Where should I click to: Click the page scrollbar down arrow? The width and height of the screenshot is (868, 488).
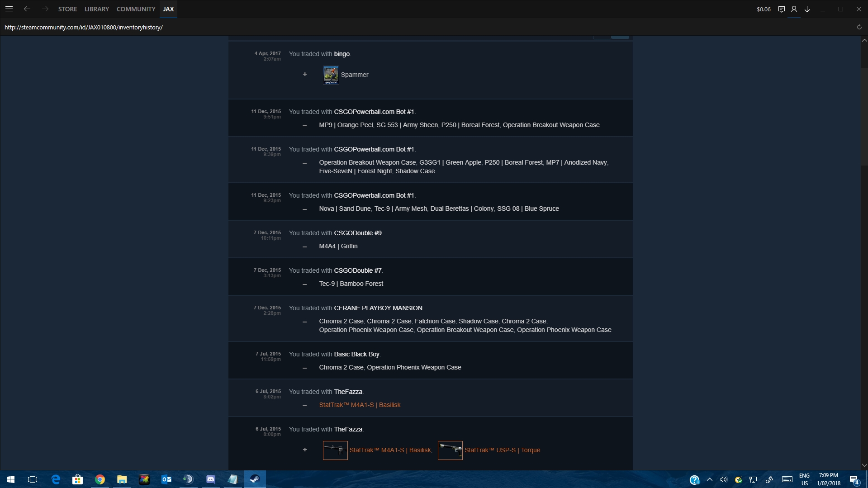point(864,465)
